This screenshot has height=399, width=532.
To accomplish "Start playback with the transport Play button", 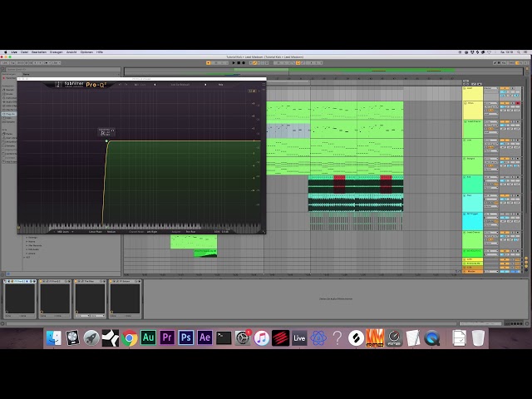I will (x=234, y=63).
